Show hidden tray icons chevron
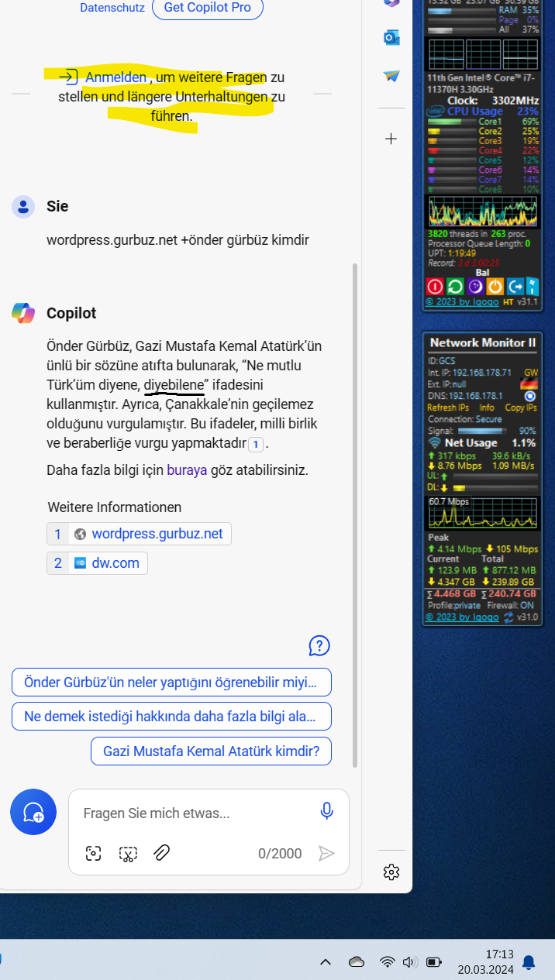The image size is (555, 980). [x=326, y=962]
